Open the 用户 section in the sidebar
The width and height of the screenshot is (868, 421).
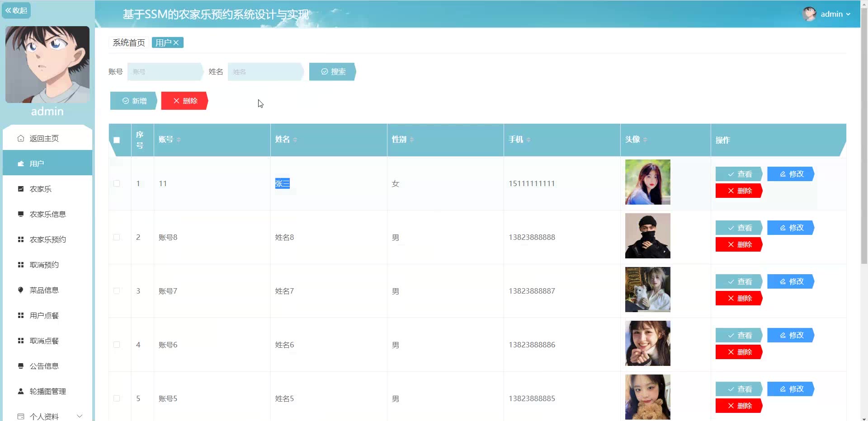pyautogui.click(x=38, y=164)
